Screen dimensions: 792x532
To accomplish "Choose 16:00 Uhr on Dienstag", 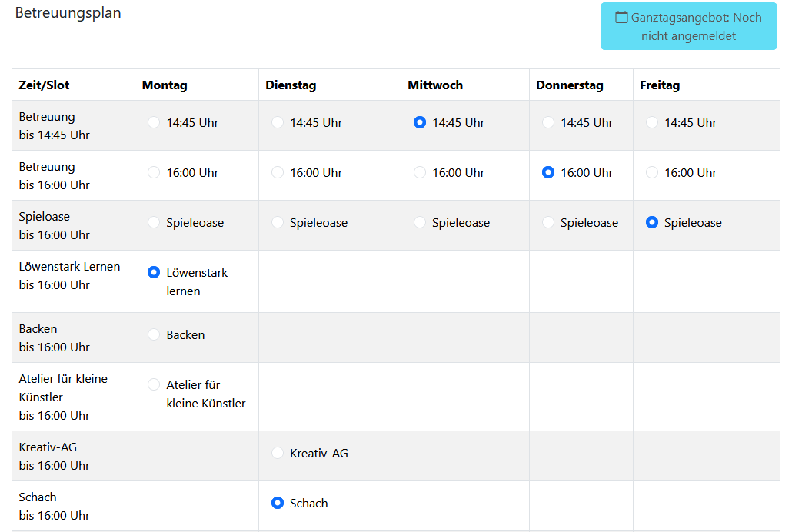I will [278, 172].
